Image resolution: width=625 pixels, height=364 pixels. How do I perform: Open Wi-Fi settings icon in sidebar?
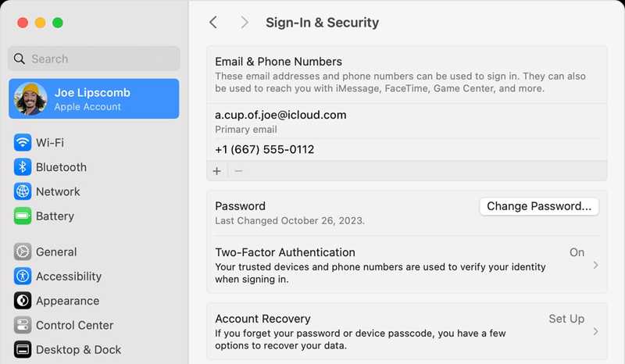click(23, 142)
